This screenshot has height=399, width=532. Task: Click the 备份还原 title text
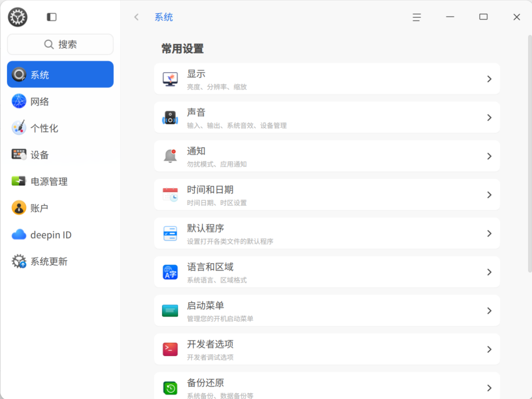point(206,383)
